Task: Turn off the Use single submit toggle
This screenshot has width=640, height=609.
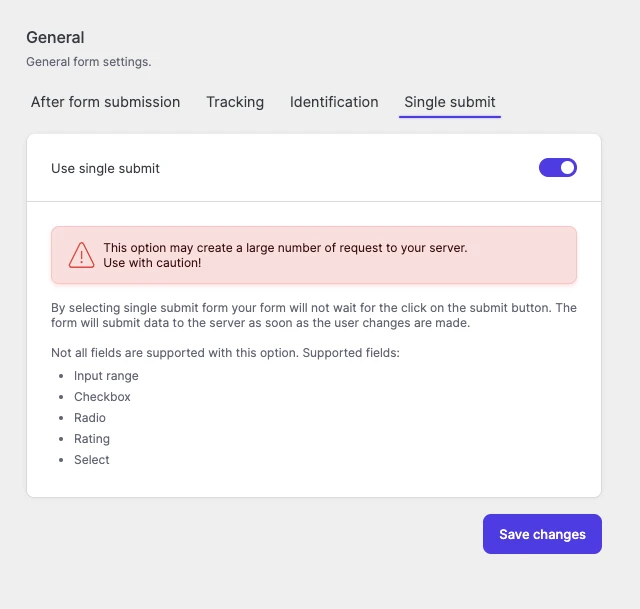Action: point(558,168)
